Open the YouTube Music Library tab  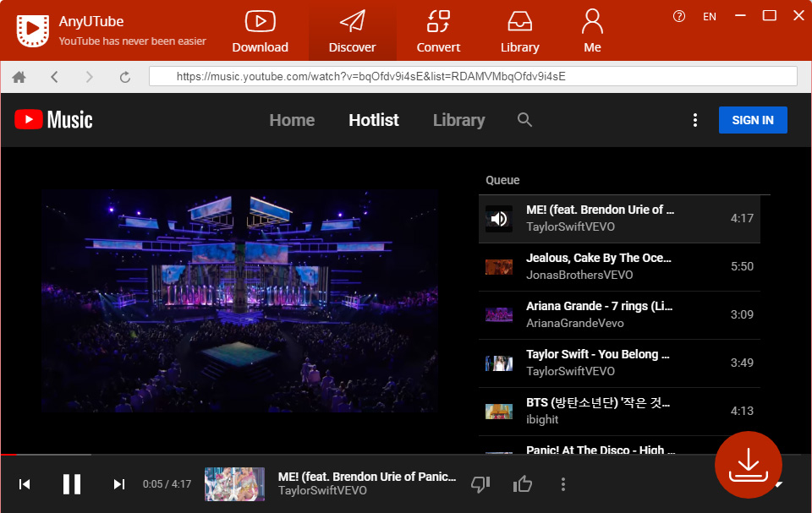coord(458,120)
